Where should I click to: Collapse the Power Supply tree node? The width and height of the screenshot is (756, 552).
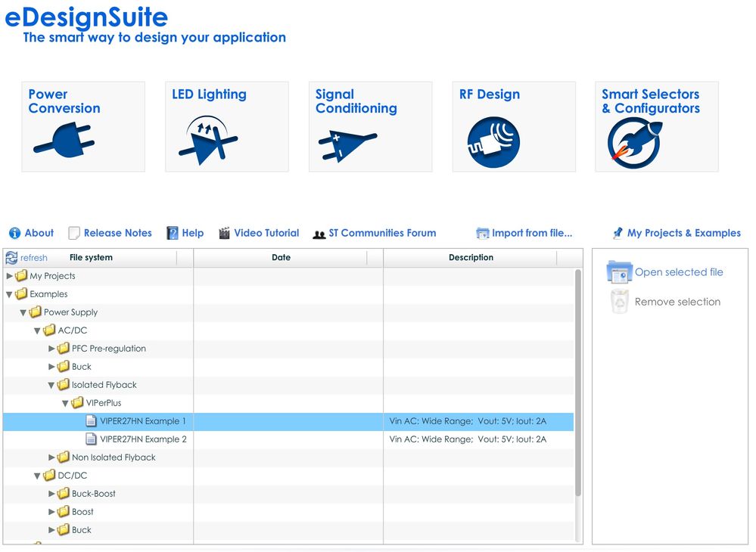23,312
